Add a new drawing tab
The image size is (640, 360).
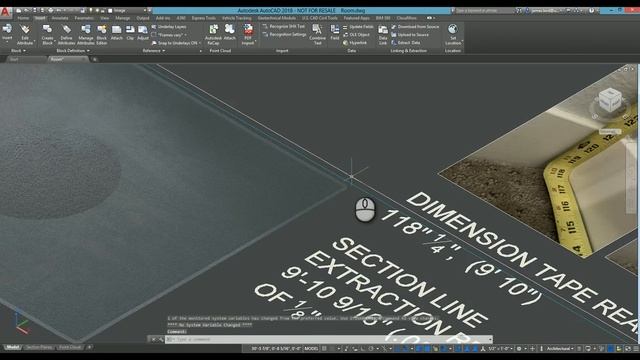tap(95, 60)
